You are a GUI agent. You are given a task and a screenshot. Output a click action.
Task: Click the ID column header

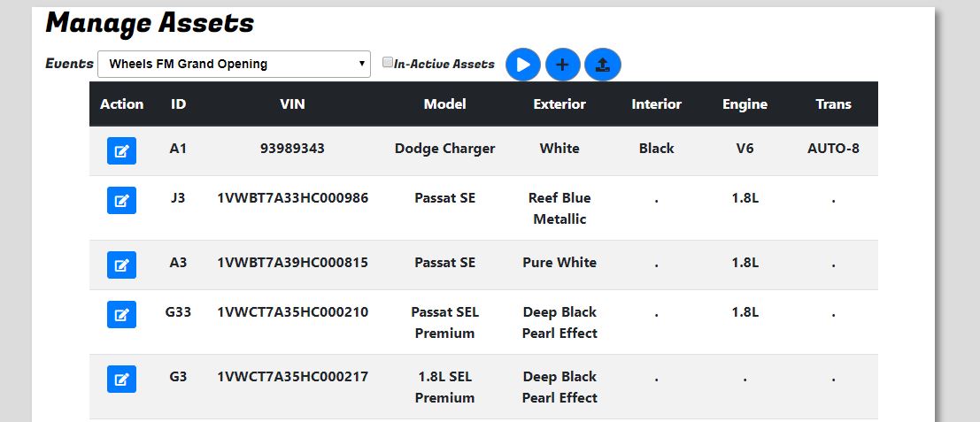(x=178, y=104)
